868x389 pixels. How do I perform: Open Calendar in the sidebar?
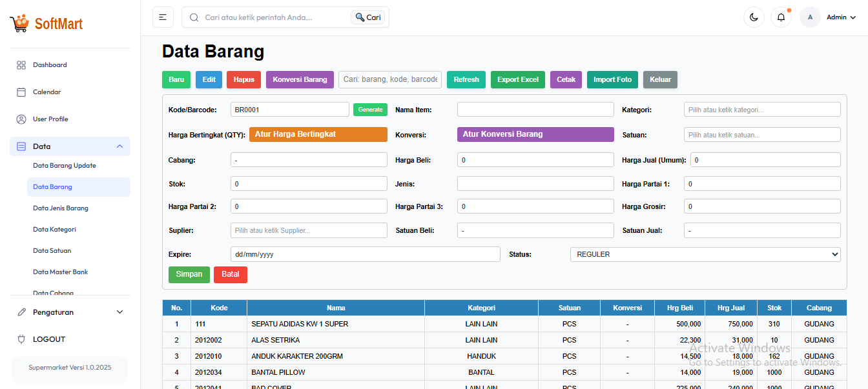(x=46, y=92)
